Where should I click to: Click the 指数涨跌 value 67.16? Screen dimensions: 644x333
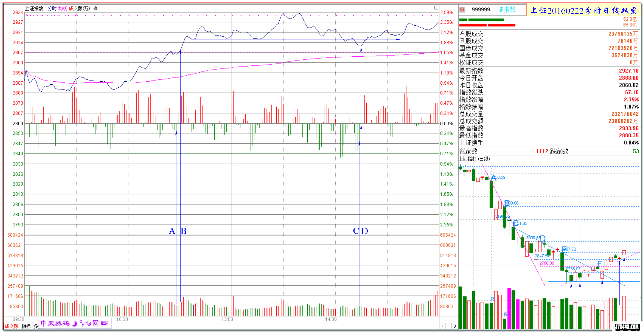[x=632, y=92]
